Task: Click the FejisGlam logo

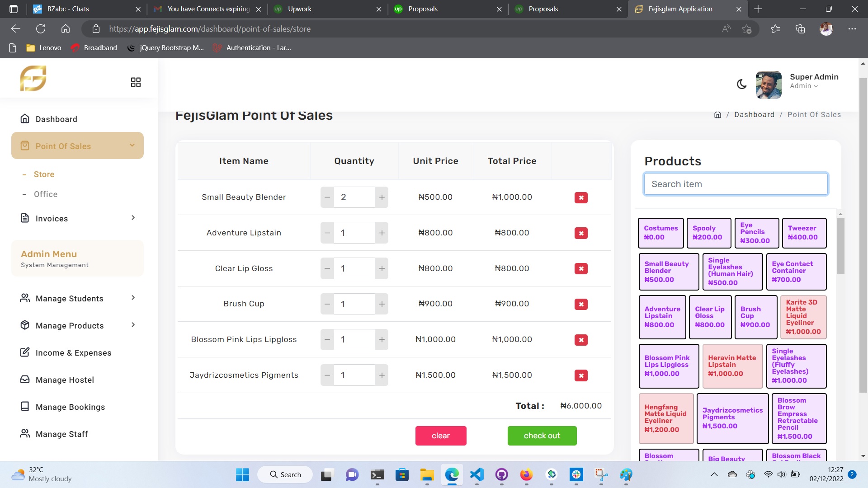Action: (x=33, y=79)
